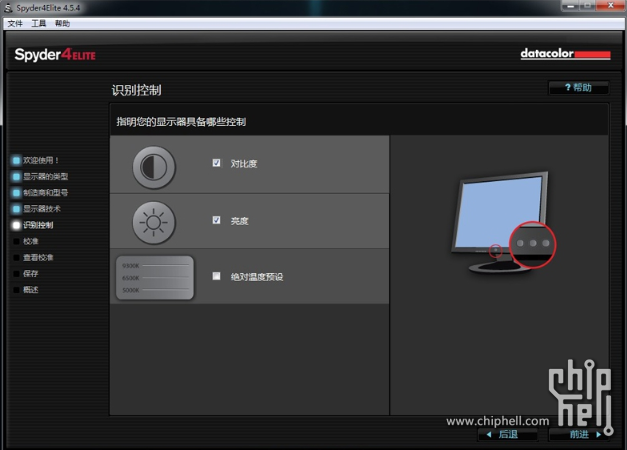The width and height of the screenshot is (627, 450).
Task: Proceed with the 前进 button
Action: 579,434
